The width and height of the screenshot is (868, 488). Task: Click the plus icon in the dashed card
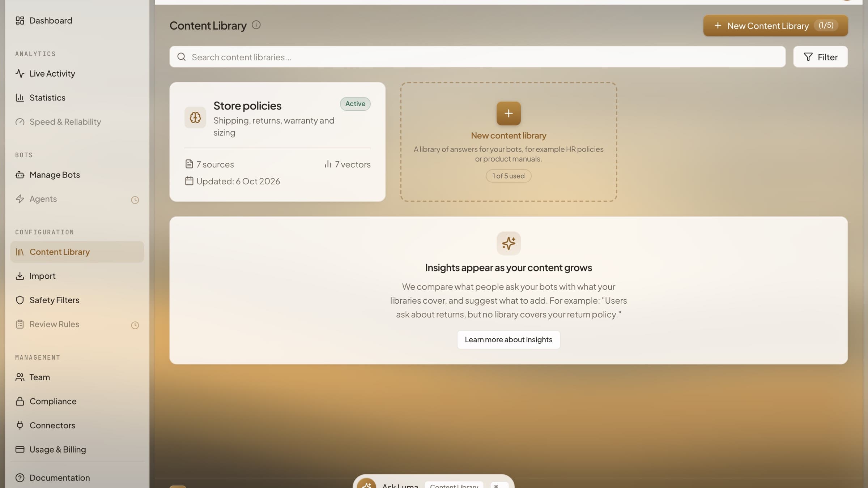509,114
